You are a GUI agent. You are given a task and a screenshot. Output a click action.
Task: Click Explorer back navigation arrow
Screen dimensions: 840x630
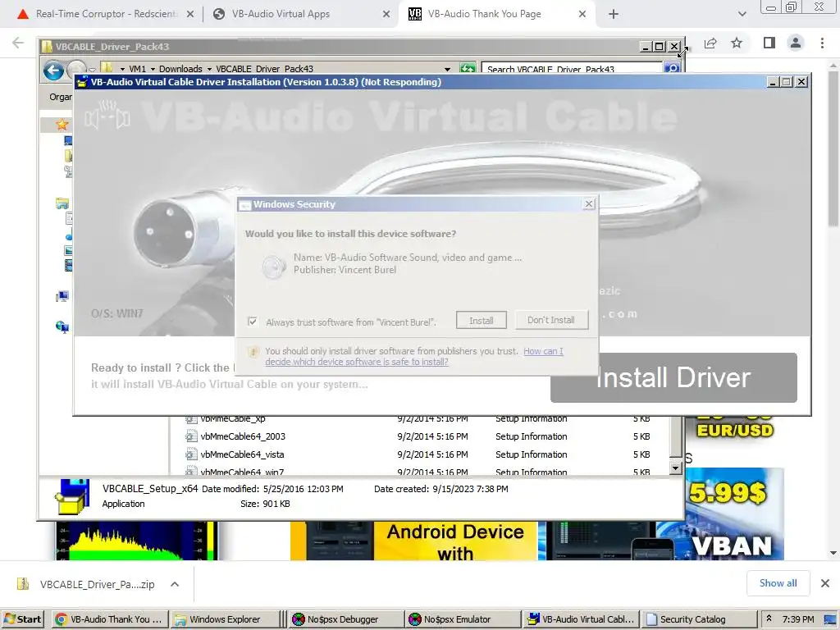tap(53, 71)
